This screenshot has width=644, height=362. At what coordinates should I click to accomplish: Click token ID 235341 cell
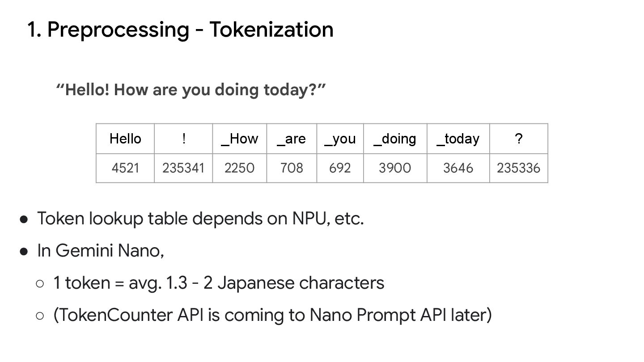pos(183,168)
